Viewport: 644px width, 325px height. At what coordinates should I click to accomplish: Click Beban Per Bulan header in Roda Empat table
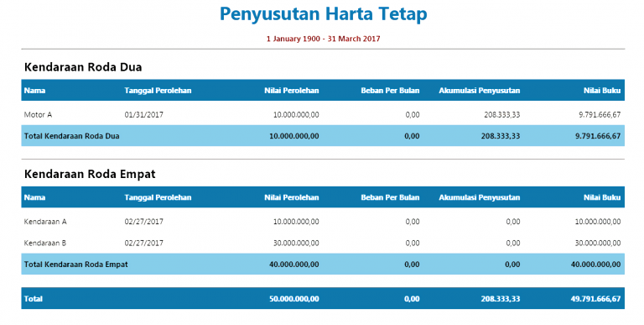[x=390, y=197]
